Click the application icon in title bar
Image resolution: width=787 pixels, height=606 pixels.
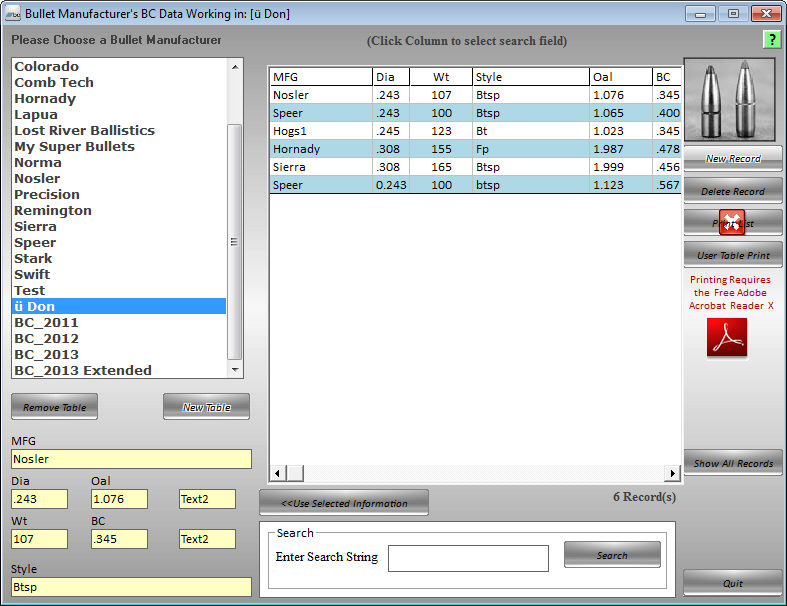(x=13, y=13)
